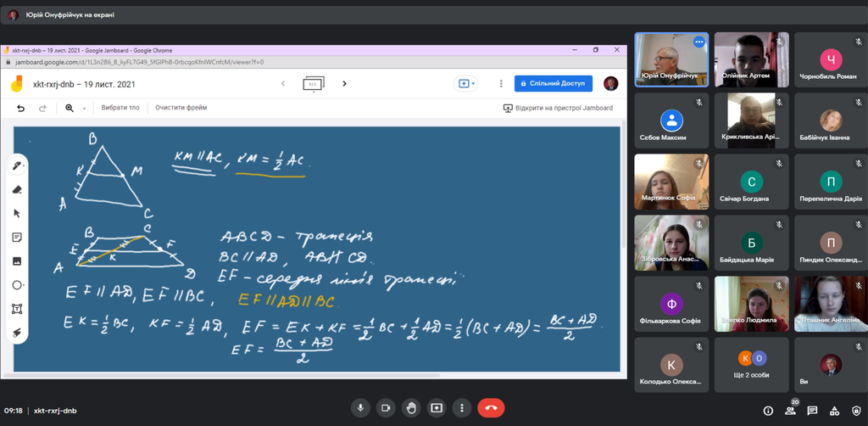Open Jamboard account avatar
This screenshot has width=868, height=426.
point(610,84)
